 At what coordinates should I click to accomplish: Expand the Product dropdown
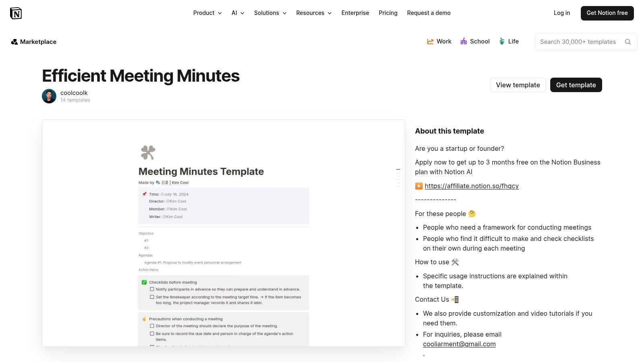(x=207, y=13)
